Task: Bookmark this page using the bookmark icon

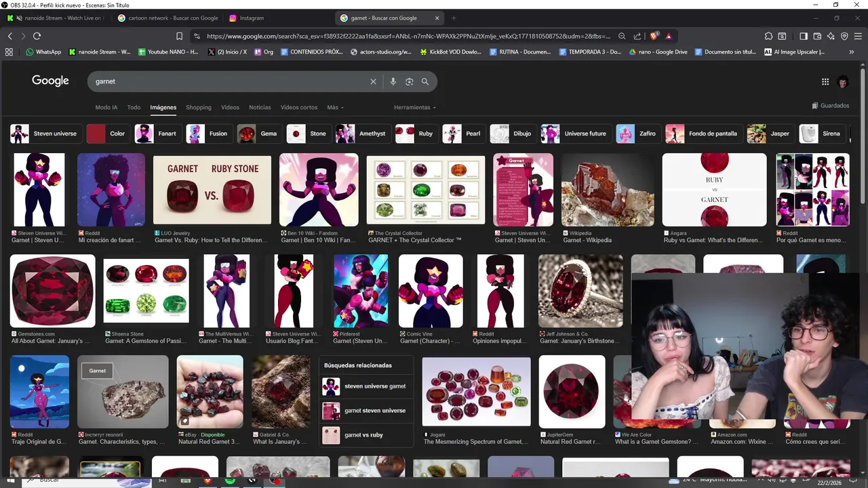Action: tap(179, 36)
